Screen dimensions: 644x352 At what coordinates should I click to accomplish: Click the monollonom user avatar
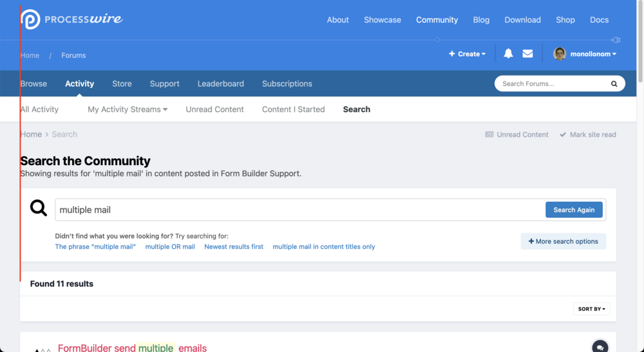point(560,54)
